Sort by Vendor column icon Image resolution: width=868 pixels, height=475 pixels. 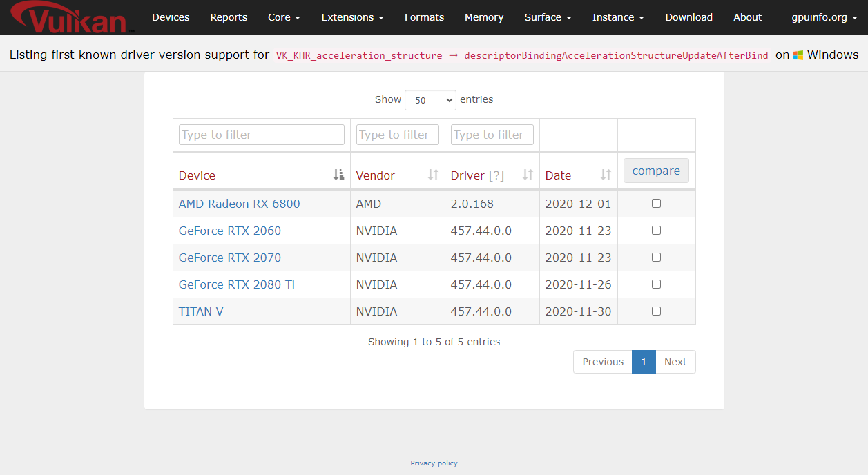(x=433, y=175)
